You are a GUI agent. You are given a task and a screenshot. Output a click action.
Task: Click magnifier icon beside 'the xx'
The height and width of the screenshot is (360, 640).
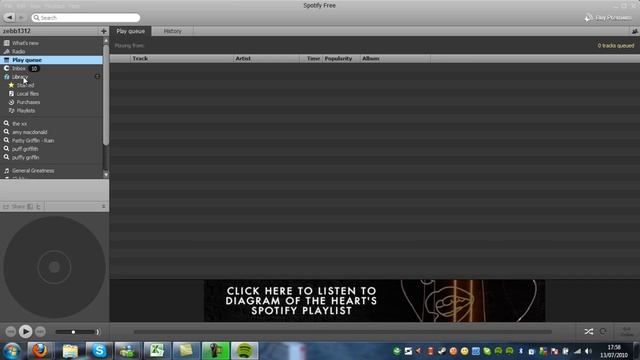tap(7, 123)
